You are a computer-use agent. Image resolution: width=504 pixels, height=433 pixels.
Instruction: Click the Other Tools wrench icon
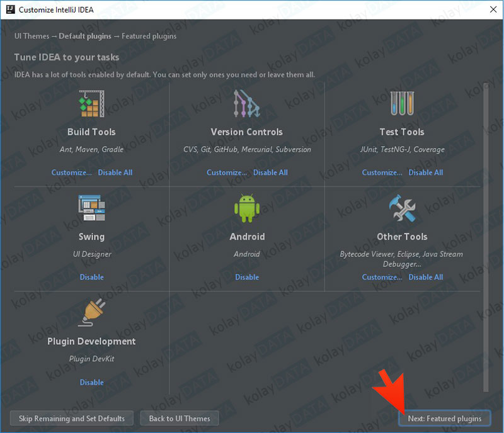pyautogui.click(x=401, y=208)
